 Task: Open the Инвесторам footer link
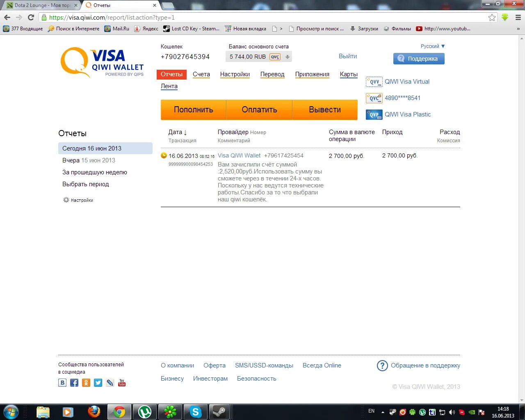[x=210, y=379]
